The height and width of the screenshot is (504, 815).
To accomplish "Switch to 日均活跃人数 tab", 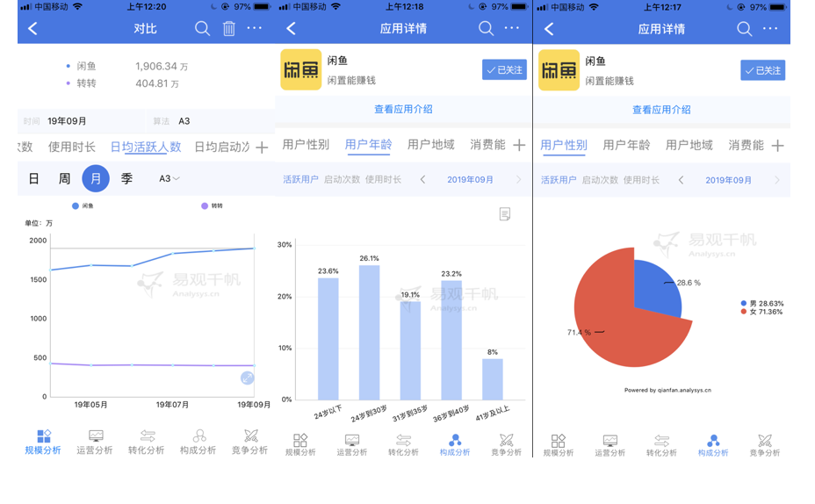I will pyautogui.click(x=146, y=148).
